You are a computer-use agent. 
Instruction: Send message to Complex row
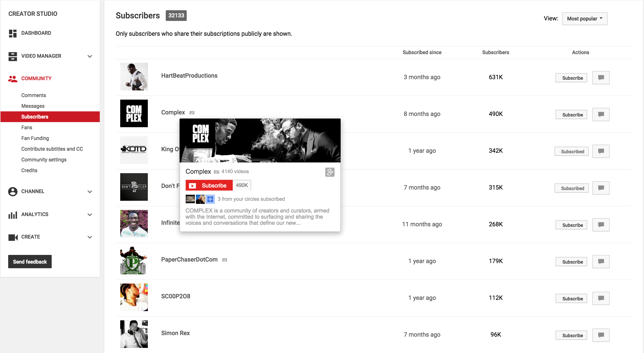tap(601, 114)
